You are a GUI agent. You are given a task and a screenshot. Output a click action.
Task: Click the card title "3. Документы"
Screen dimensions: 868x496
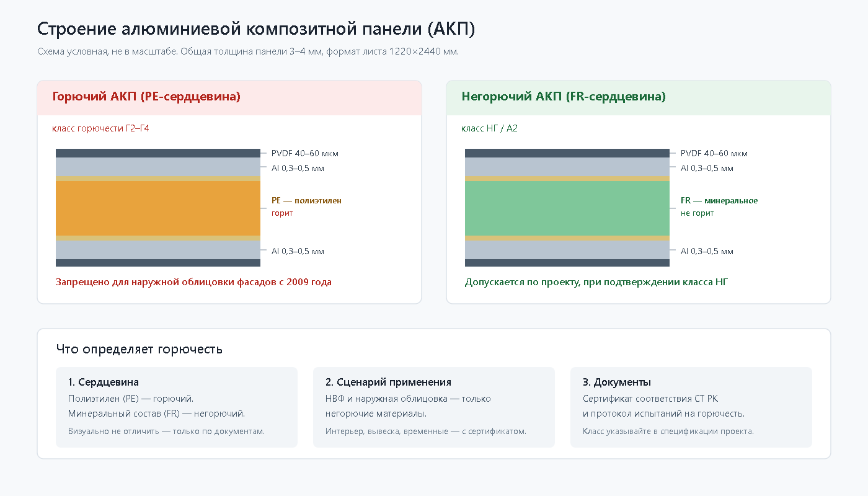(617, 382)
